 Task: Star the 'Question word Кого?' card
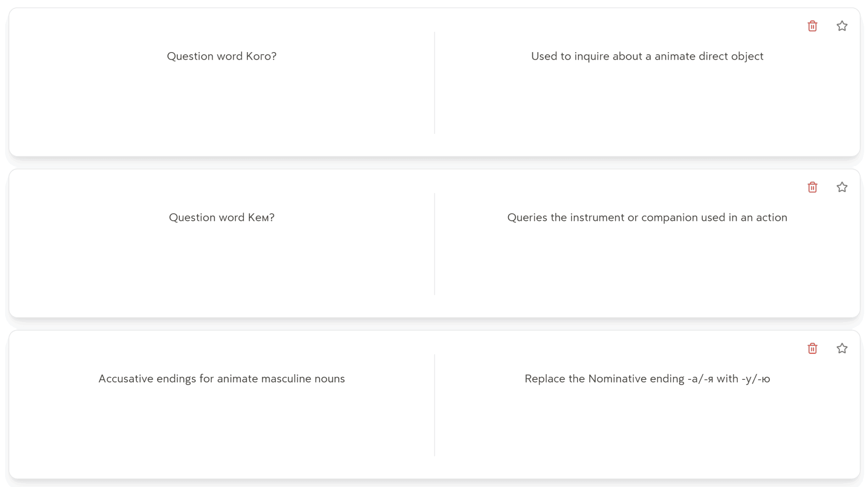tap(842, 26)
